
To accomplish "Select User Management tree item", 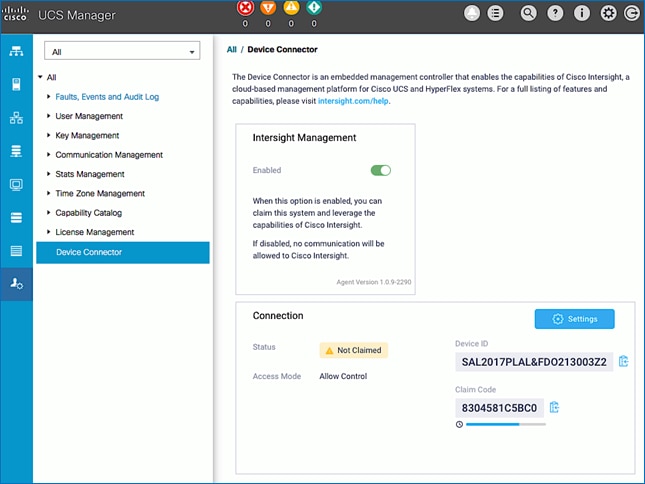I will (x=89, y=116).
